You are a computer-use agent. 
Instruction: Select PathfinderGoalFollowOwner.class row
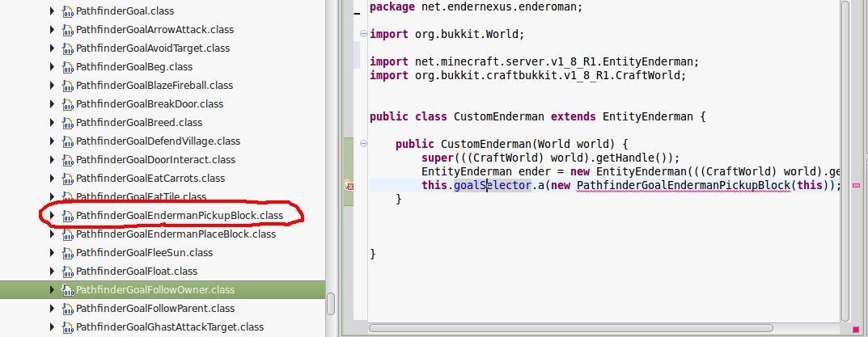163,289
